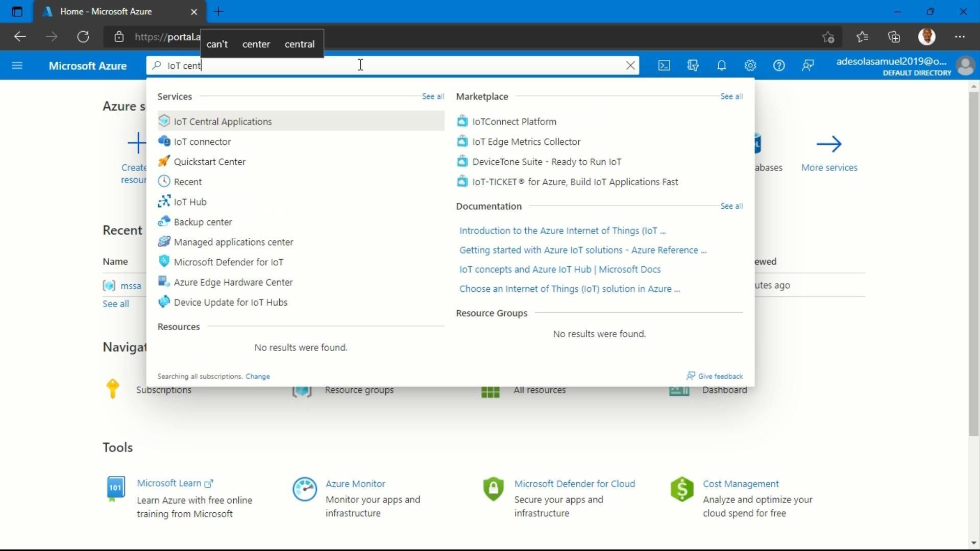Open Microsoft Defender for Cloud
Viewport: 980px width, 551px height.
point(575,483)
